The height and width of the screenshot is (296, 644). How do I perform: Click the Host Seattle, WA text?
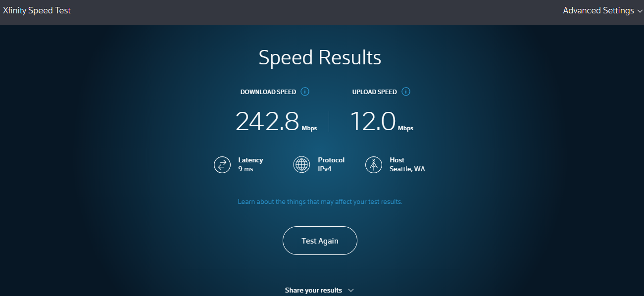click(x=407, y=164)
